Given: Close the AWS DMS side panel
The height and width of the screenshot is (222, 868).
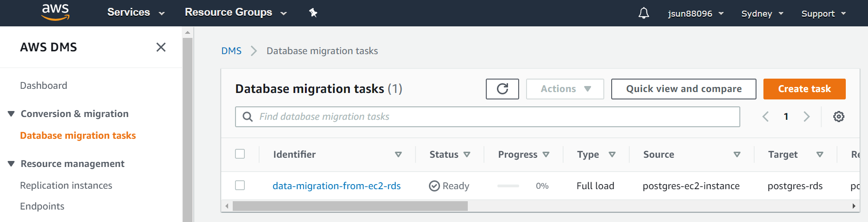Looking at the screenshot, I should pos(161,47).
